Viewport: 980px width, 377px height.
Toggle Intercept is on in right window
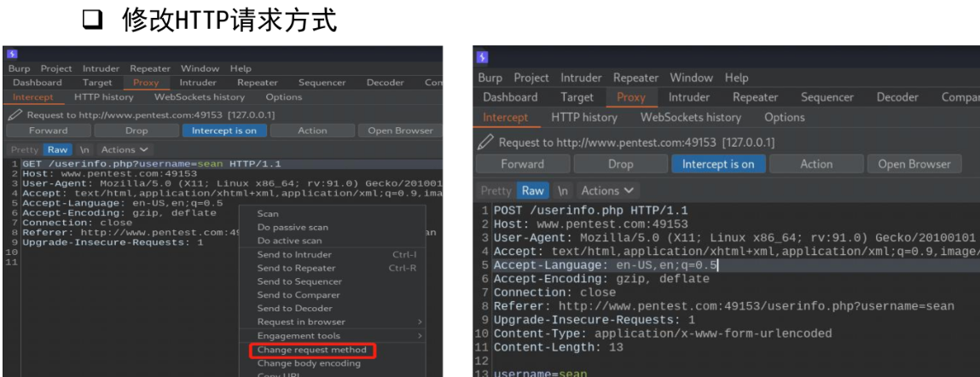(717, 164)
